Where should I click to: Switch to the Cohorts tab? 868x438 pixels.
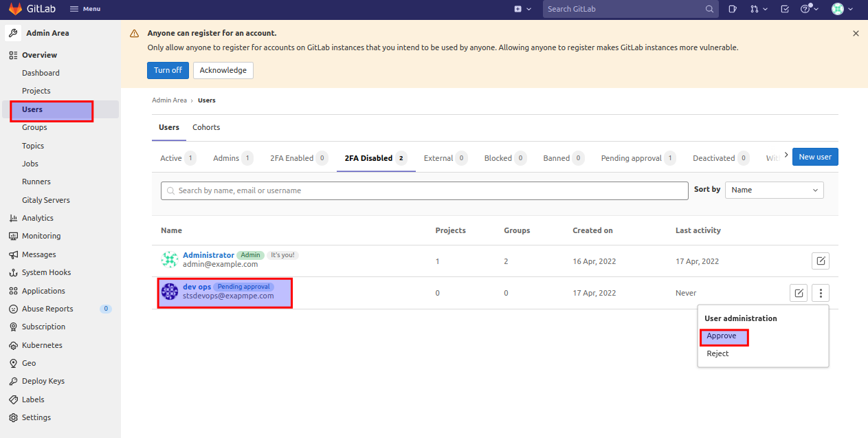point(206,127)
